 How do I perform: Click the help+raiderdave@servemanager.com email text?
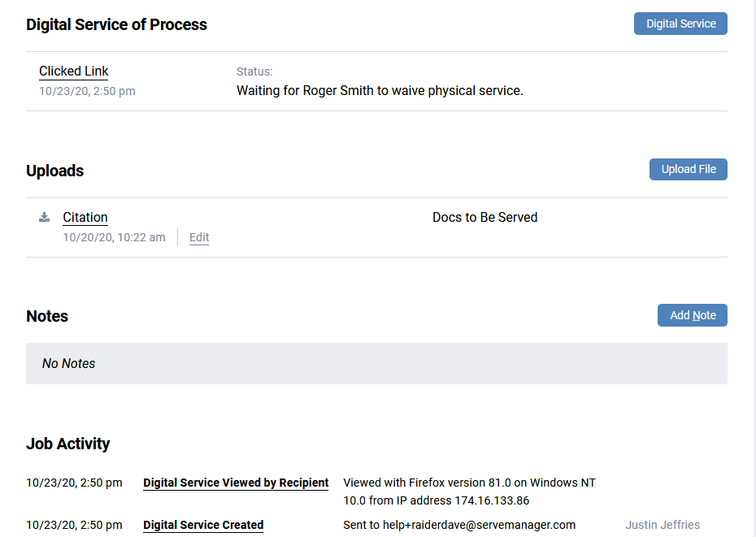click(x=459, y=525)
